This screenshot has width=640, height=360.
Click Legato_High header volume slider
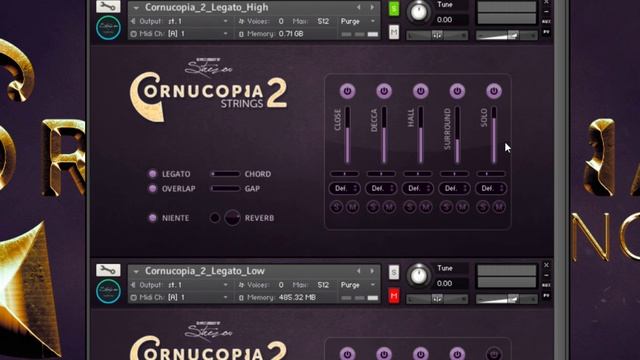pyautogui.click(x=507, y=36)
